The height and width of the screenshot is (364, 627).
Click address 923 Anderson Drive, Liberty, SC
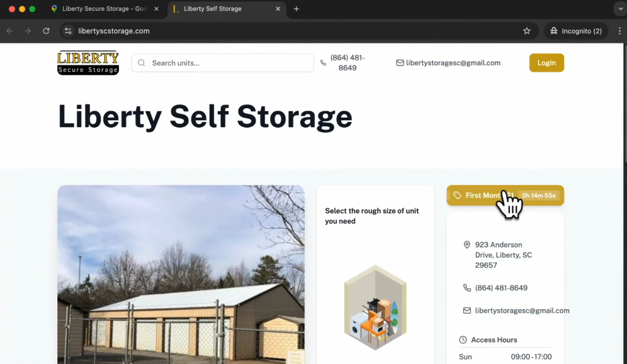coord(504,255)
